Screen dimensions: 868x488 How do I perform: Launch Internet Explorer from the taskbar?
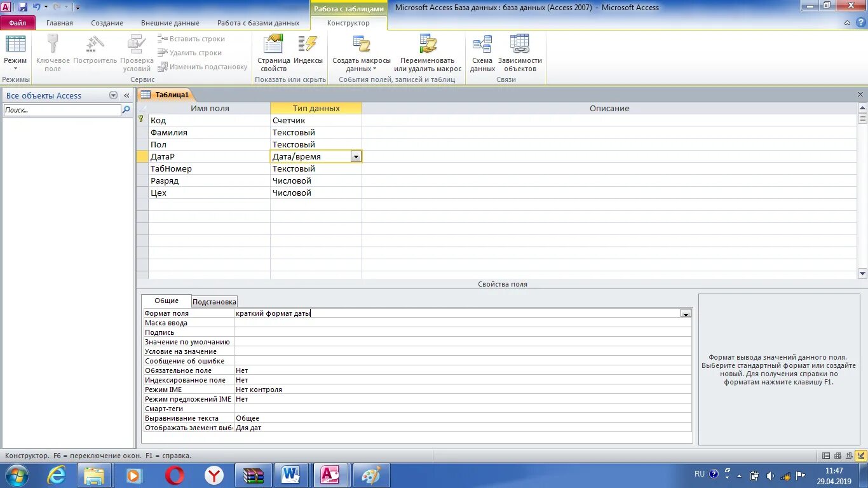[x=56, y=475]
